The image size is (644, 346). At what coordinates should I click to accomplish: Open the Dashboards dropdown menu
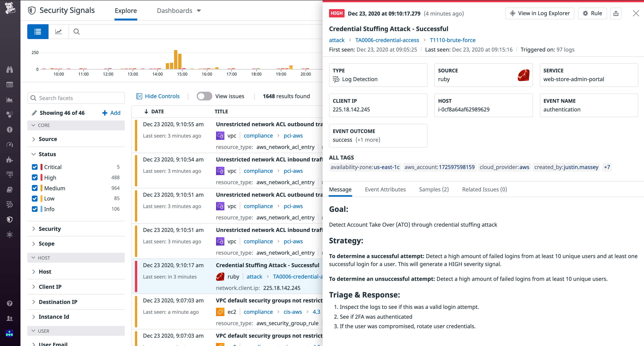tap(179, 10)
